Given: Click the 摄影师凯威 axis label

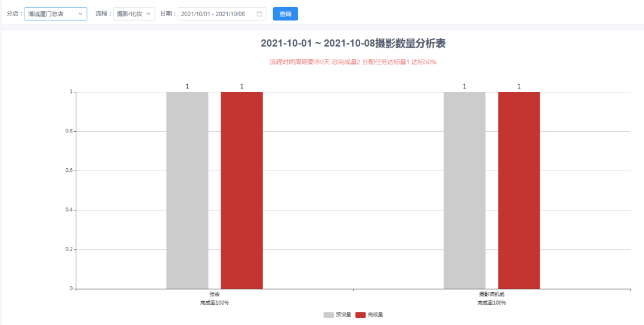Looking at the screenshot, I should point(491,294).
